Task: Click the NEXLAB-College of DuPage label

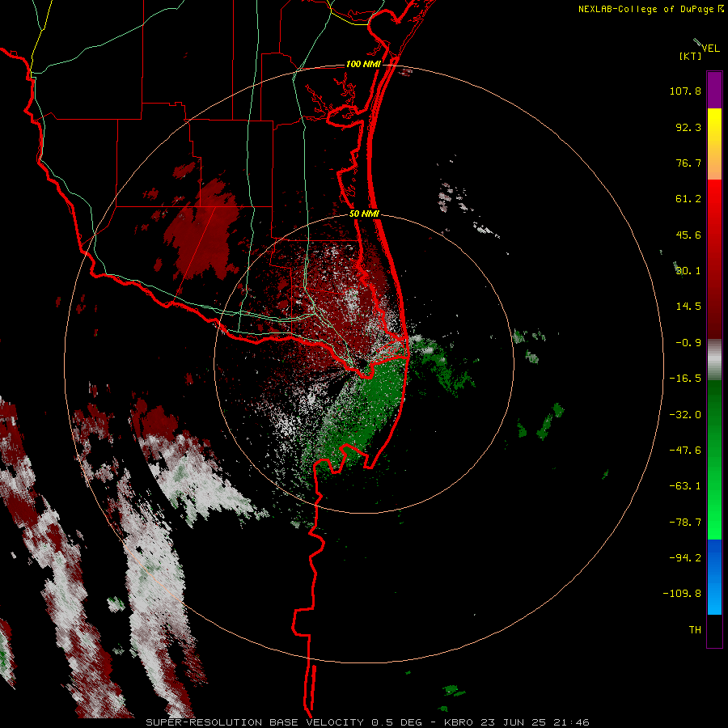Action: point(645,9)
